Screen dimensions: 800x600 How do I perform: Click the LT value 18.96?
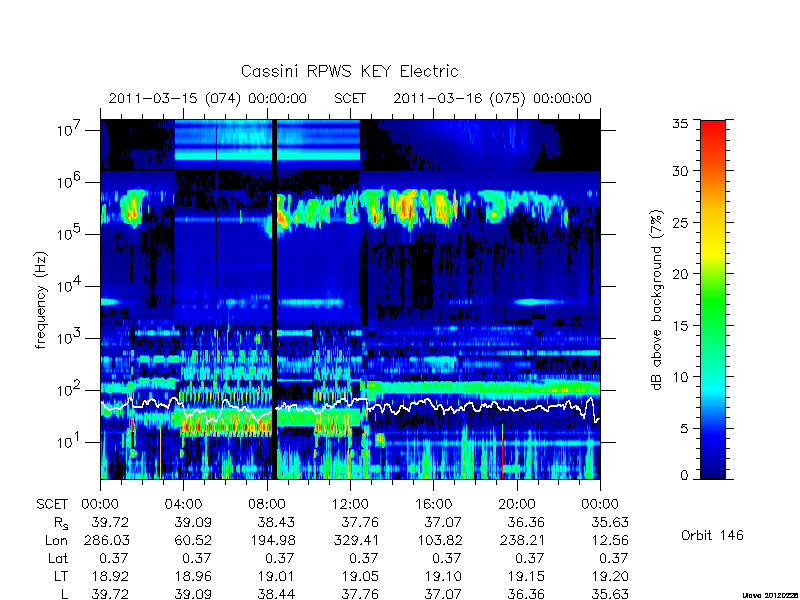pos(193,576)
